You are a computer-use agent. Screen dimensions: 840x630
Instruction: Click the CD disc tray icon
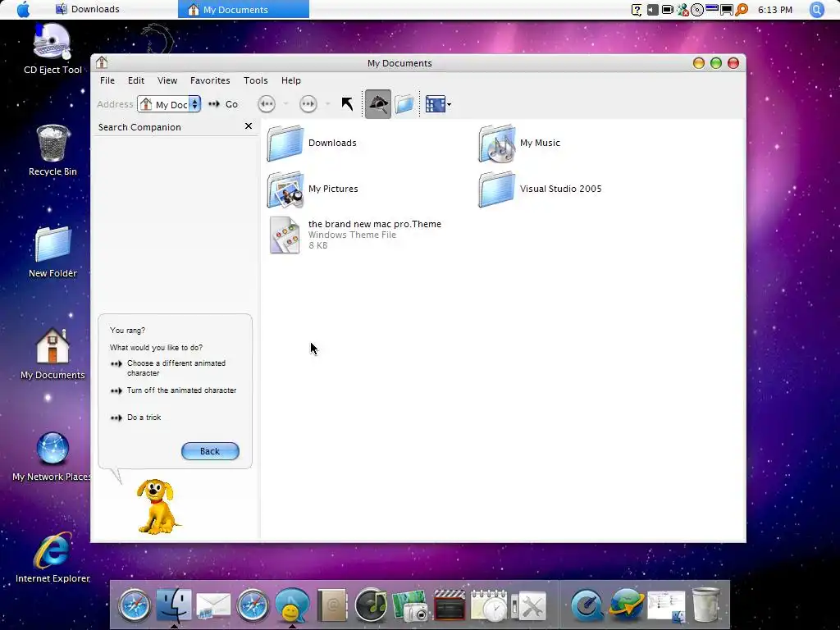[x=697, y=10]
